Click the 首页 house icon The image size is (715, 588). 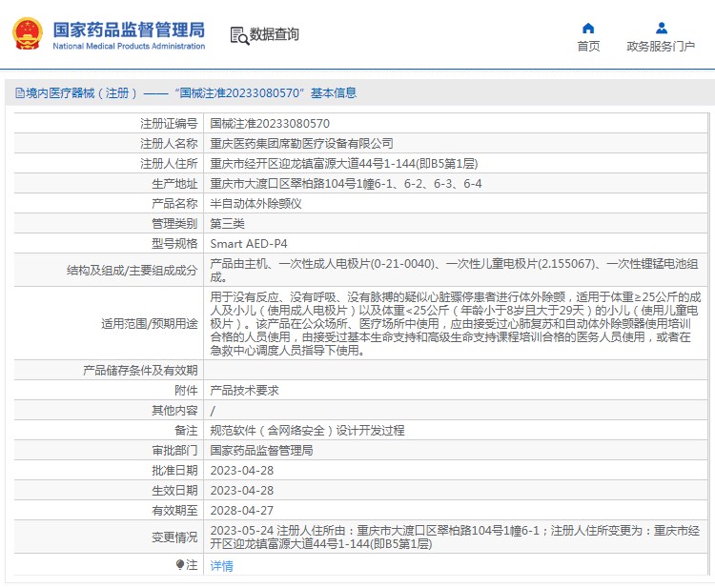(588, 28)
